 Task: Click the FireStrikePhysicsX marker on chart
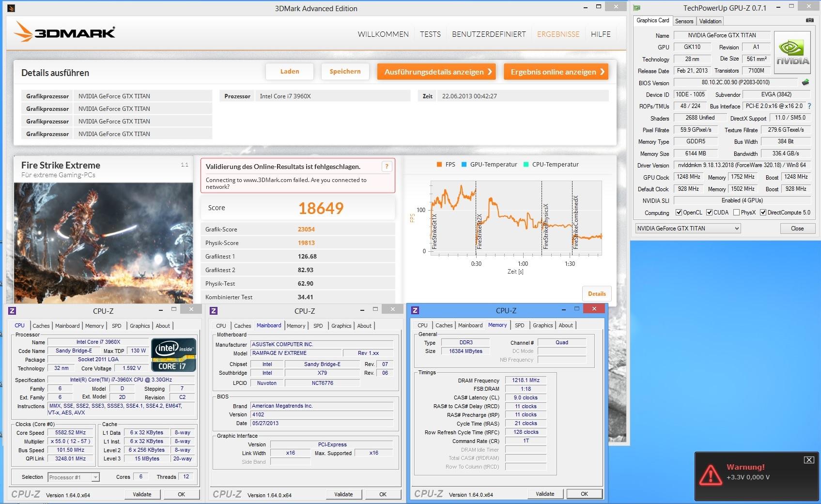click(546, 226)
